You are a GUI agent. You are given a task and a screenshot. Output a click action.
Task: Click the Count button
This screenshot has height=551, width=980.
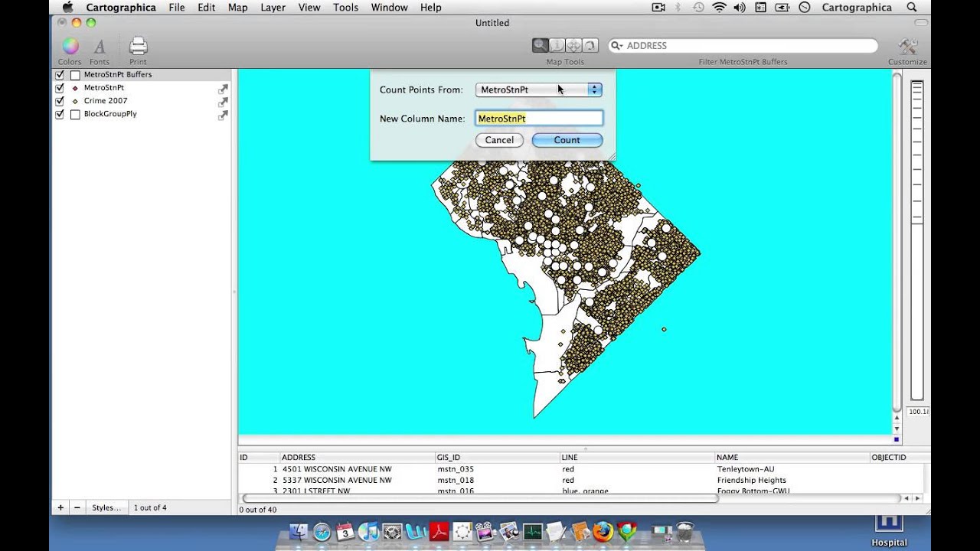(x=567, y=140)
